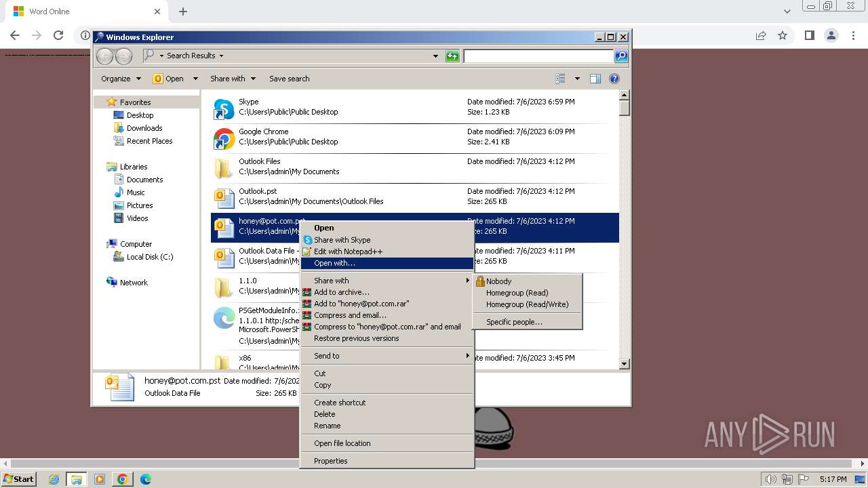Choose Create shortcut
868x488 pixels.
387,403
